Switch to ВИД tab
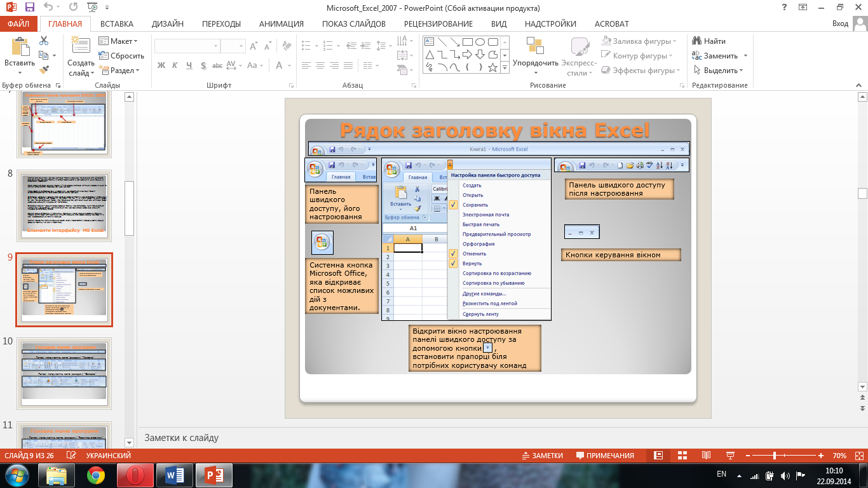Viewport: 868px width, 488px height. click(499, 24)
